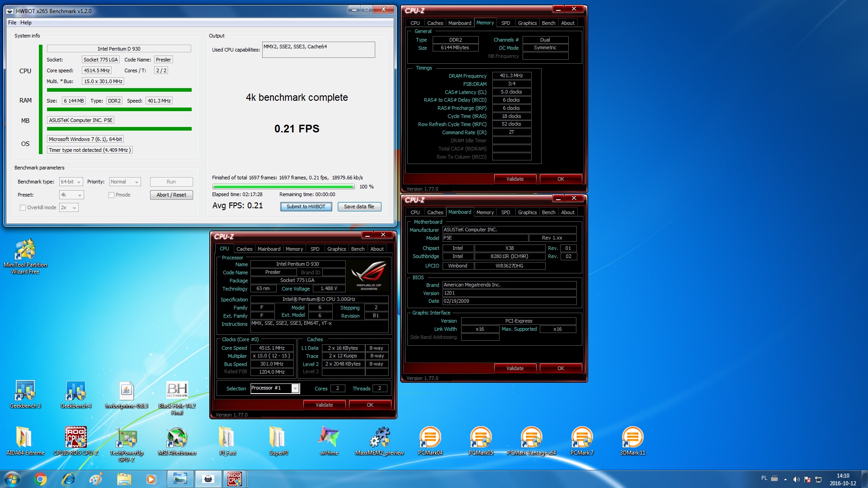Click the Save data file button
Image resolution: width=868 pixels, height=488 pixels.
pos(359,206)
